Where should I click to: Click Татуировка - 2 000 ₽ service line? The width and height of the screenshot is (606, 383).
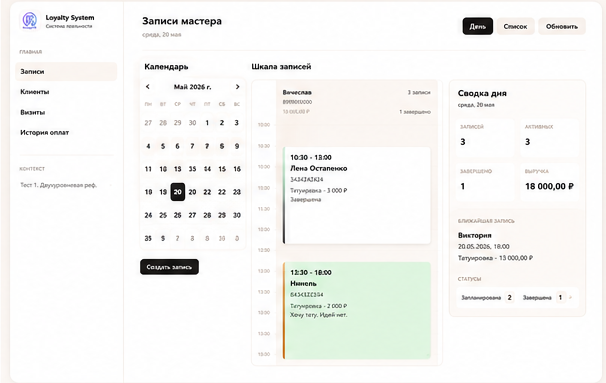tap(318, 306)
